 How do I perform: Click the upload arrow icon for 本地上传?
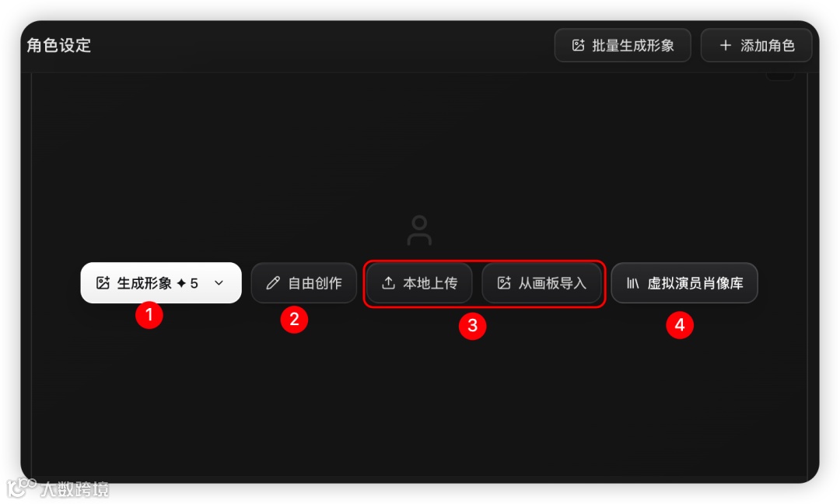click(x=388, y=283)
